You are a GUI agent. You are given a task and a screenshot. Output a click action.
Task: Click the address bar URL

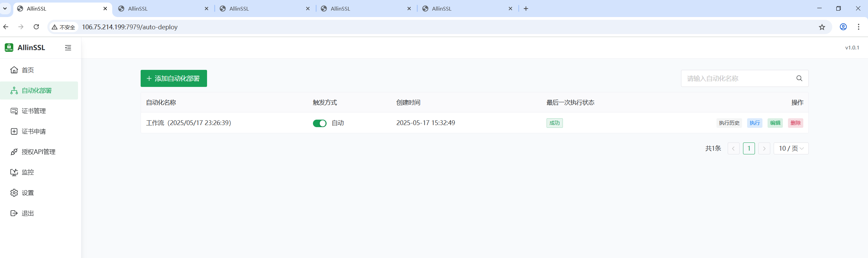tap(130, 27)
